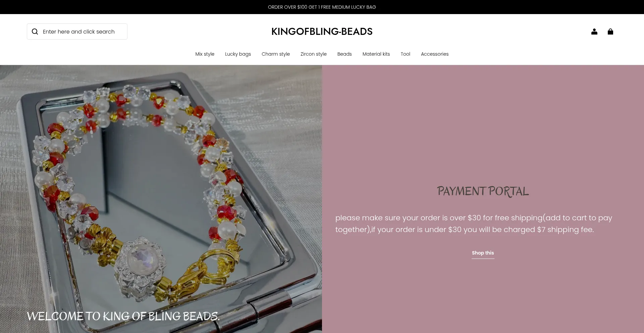Click the KINGOFBLING-BEADS store logo
The height and width of the screenshot is (333, 644).
(x=322, y=32)
